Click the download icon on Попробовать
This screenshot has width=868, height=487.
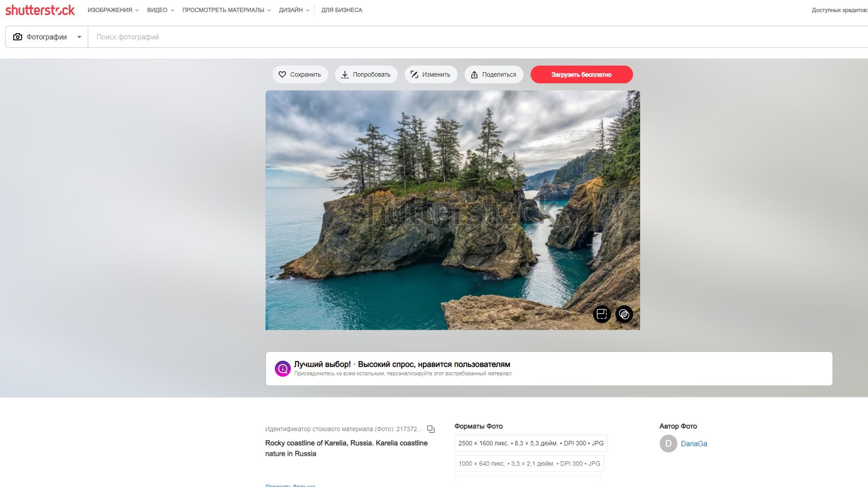(x=345, y=74)
